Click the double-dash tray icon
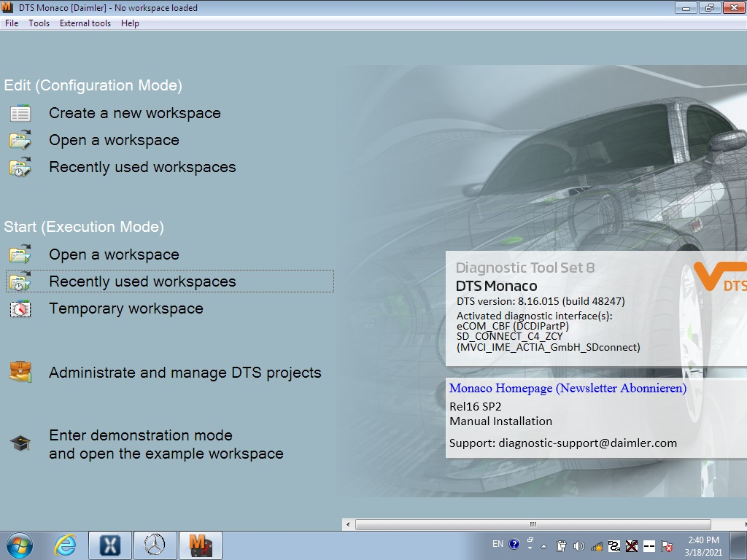Image resolution: width=747 pixels, height=560 pixels. [x=649, y=546]
